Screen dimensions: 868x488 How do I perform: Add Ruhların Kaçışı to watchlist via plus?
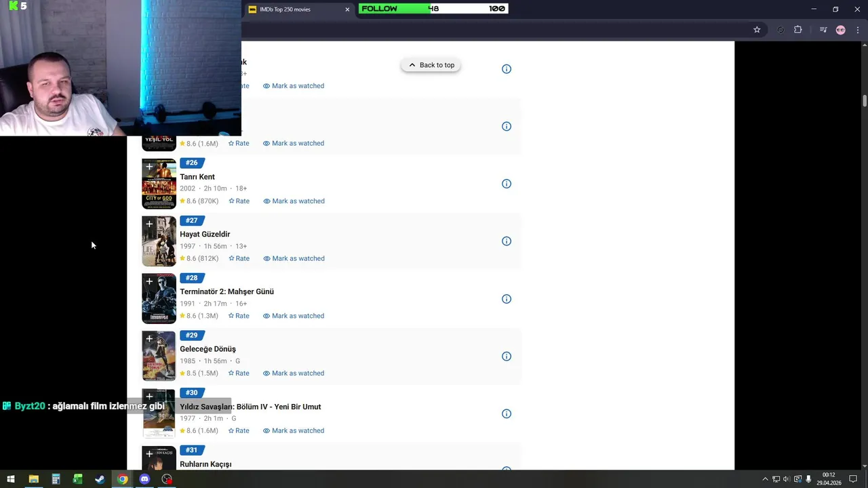pyautogui.click(x=149, y=453)
